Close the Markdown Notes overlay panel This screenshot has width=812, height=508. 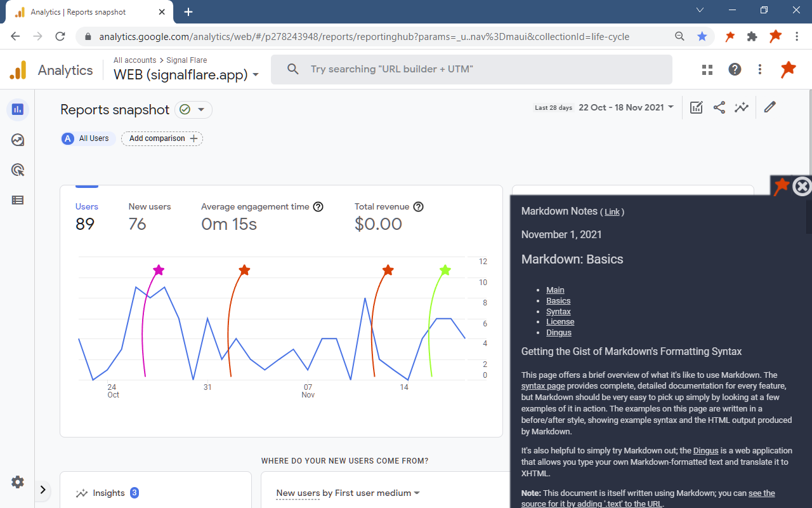(802, 186)
